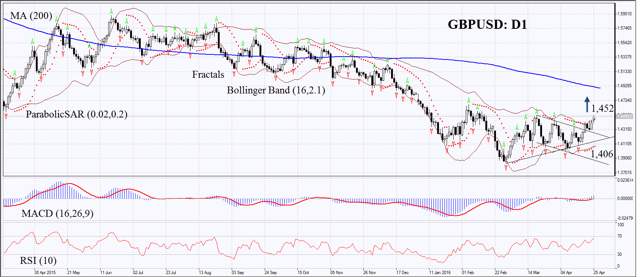The height and width of the screenshot is (277, 644).
Task: Select the 11 Jan 2016 date marker
Action: point(440,273)
